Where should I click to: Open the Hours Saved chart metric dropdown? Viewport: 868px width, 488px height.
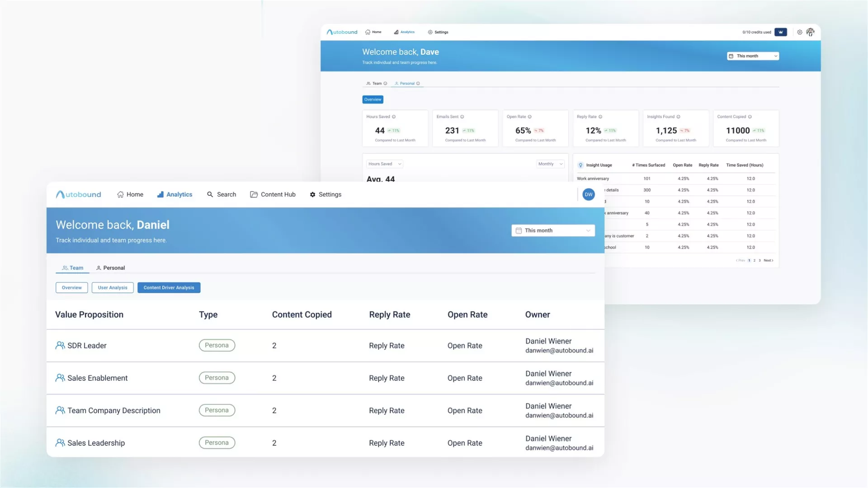tap(384, 164)
